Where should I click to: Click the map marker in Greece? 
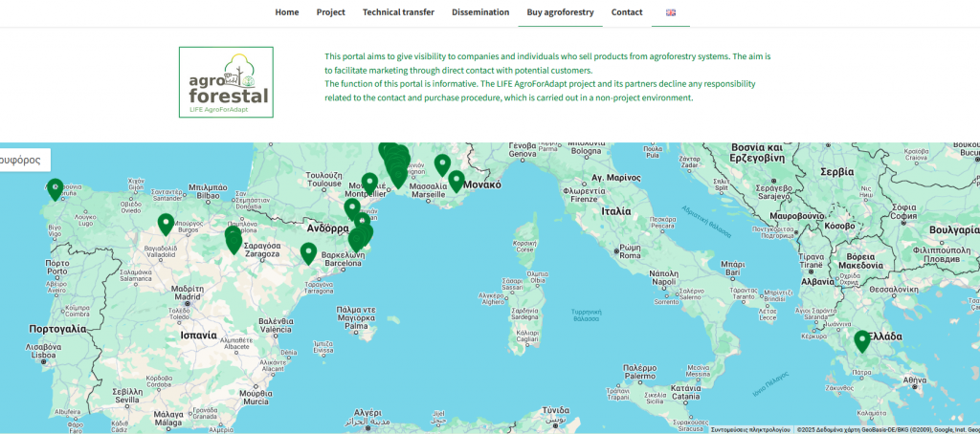click(x=861, y=340)
